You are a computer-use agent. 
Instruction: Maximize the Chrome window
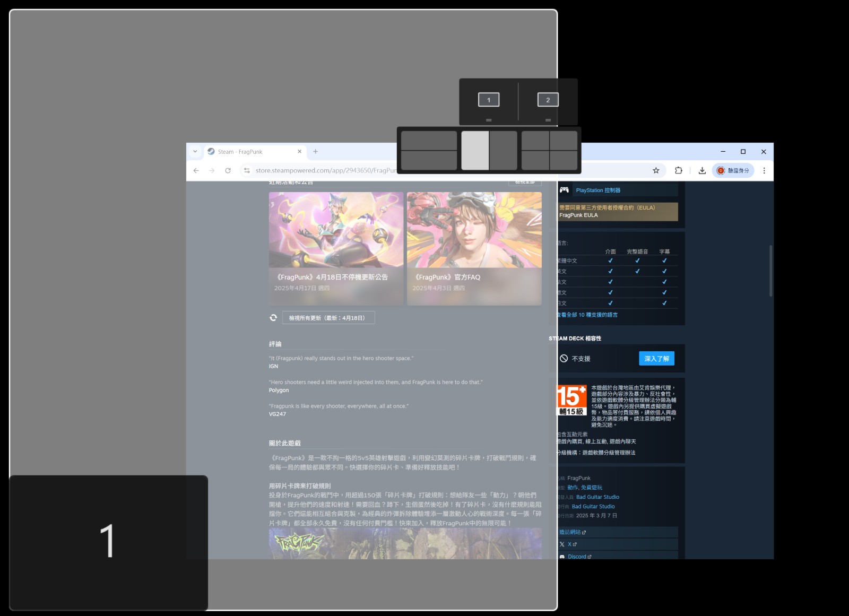click(743, 151)
